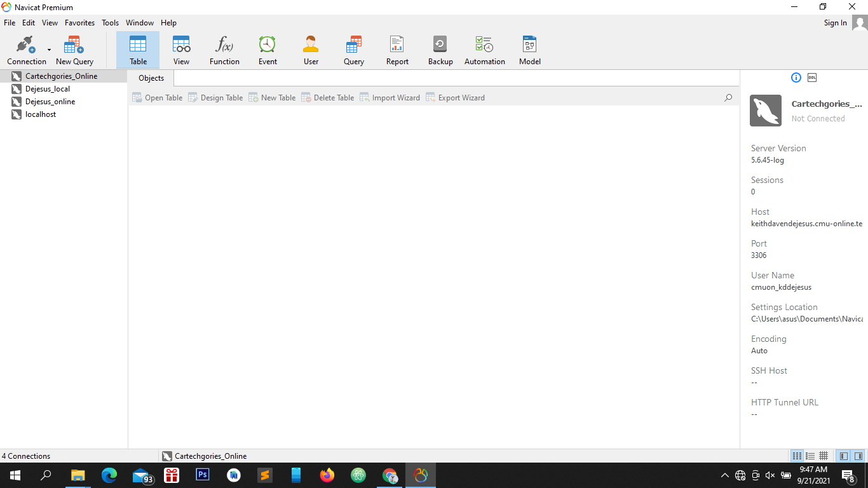Show the DDL panel icon
This screenshot has height=488, width=868.
812,78
